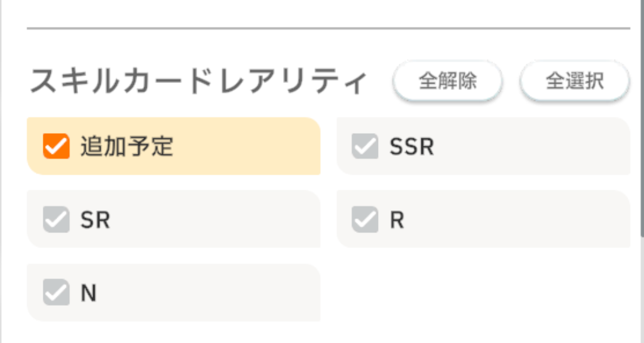
Task: Toggle the SSR rarity checkbox
Action: (x=365, y=146)
